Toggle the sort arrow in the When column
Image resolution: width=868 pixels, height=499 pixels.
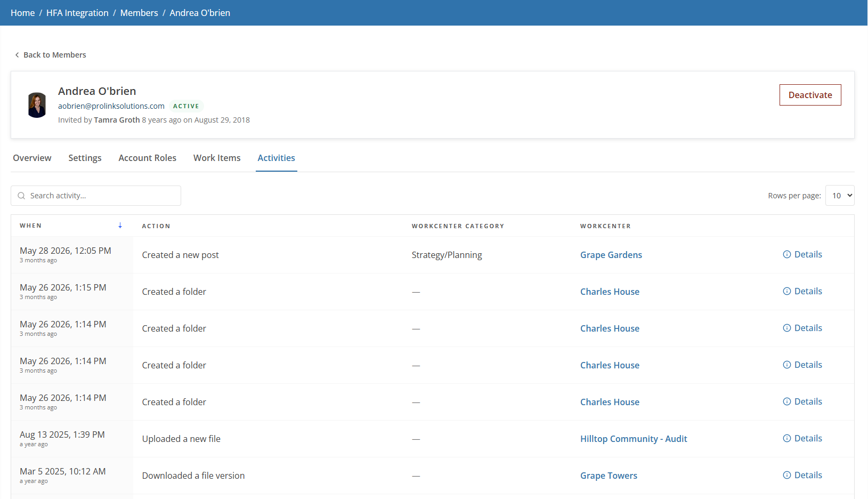click(120, 226)
